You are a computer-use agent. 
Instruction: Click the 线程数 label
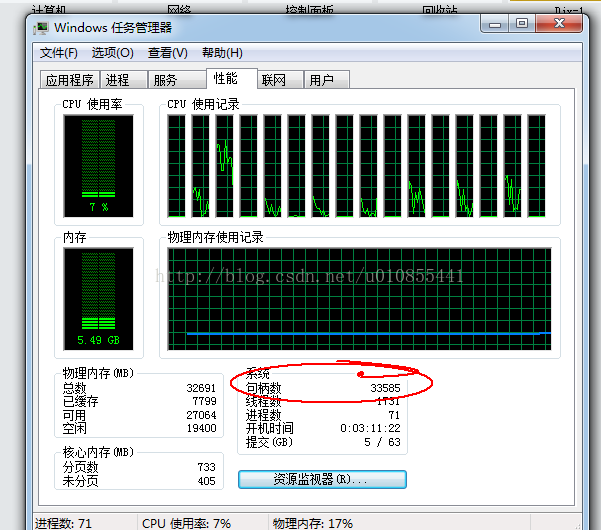(263, 401)
